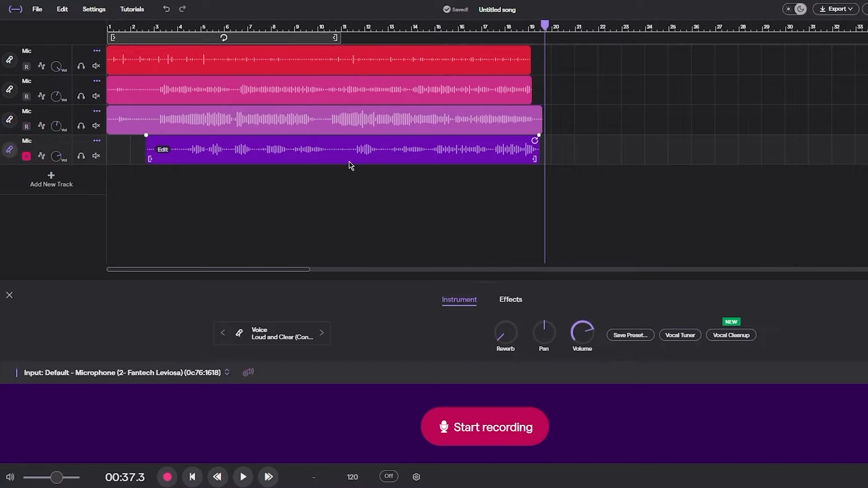The height and width of the screenshot is (488, 868).
Task: Click the master volume slider handle
Action: tap(57, 477)
